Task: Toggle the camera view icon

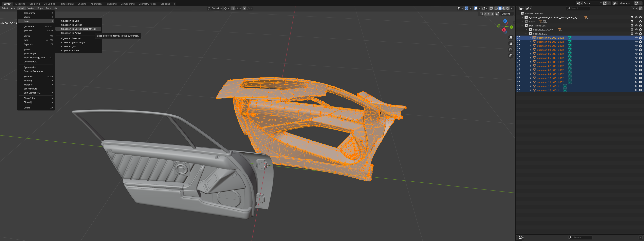Action: pos(511,50)
